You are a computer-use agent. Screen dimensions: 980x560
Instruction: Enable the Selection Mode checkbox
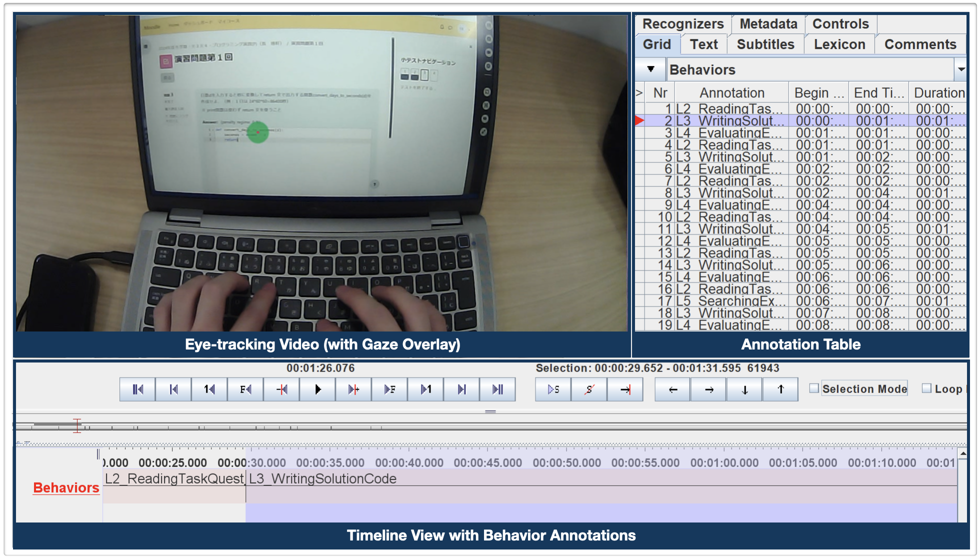coord(814,388)
